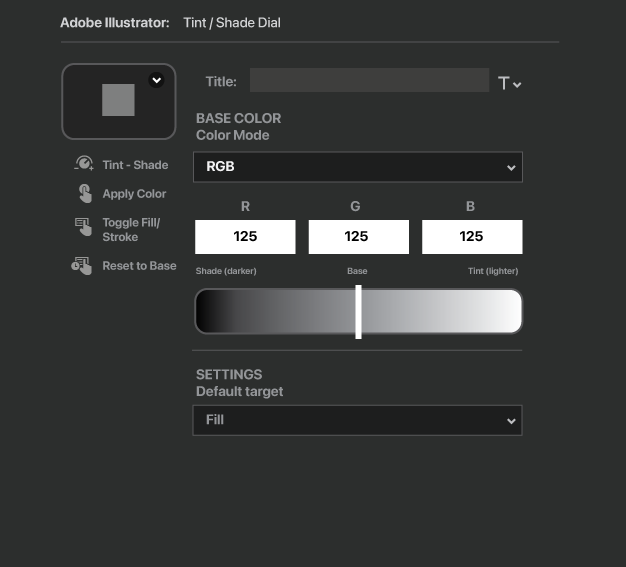The width and height of the screenshot is (626, 567).
Task: Click the Base label above slider
Action: click(x=357, y=271)
